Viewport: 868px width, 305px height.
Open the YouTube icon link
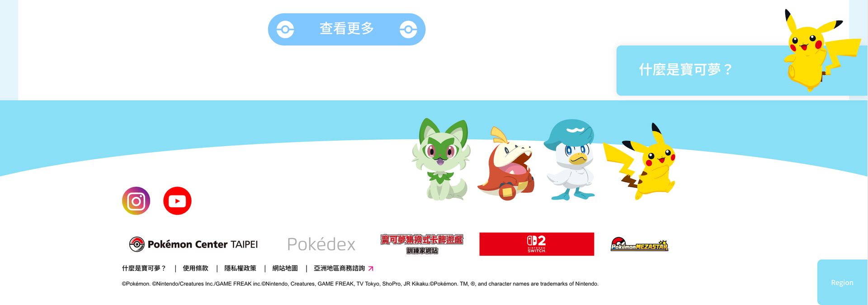177,201
